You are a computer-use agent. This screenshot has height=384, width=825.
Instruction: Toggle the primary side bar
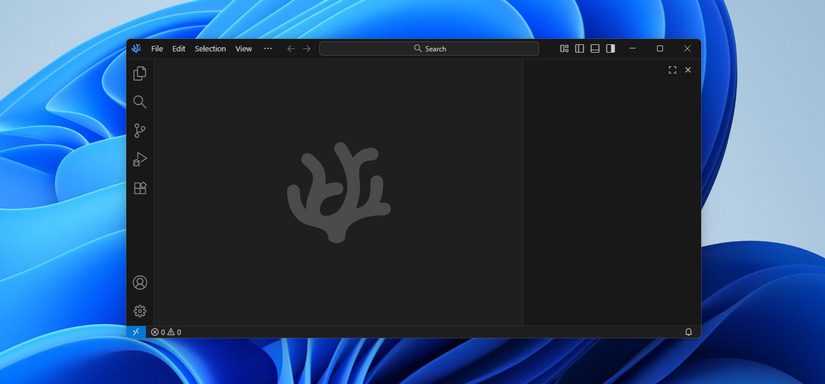[x=579, y=48]
